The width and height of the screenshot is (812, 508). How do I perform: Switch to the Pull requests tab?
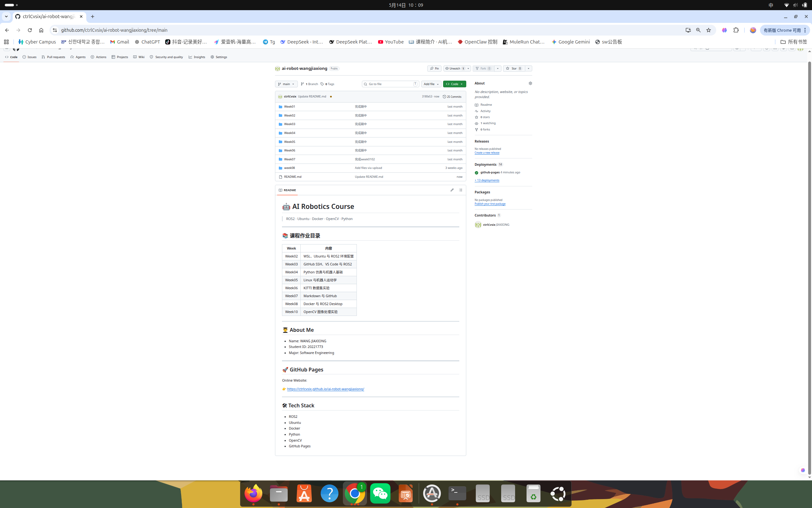53,57
